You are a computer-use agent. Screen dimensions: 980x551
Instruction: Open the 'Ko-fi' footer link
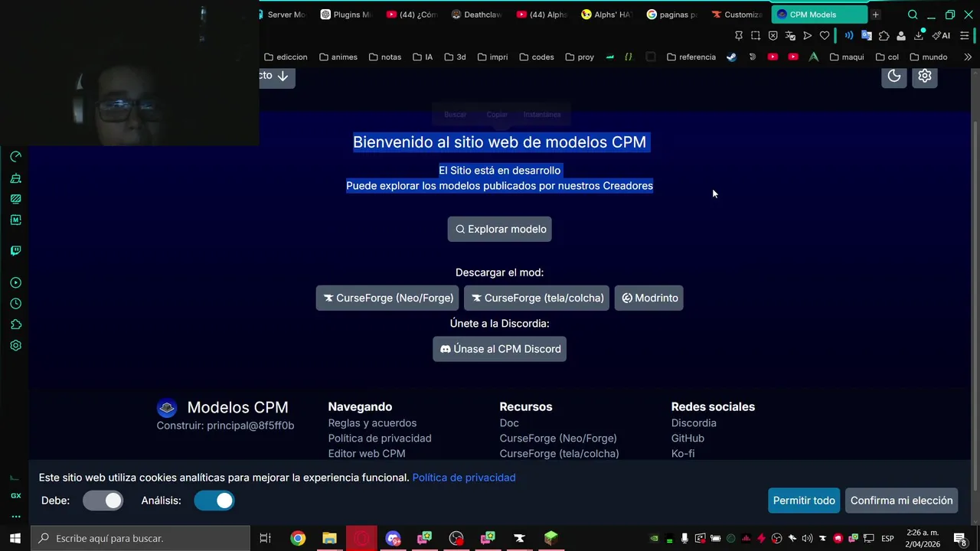(683, 454)
